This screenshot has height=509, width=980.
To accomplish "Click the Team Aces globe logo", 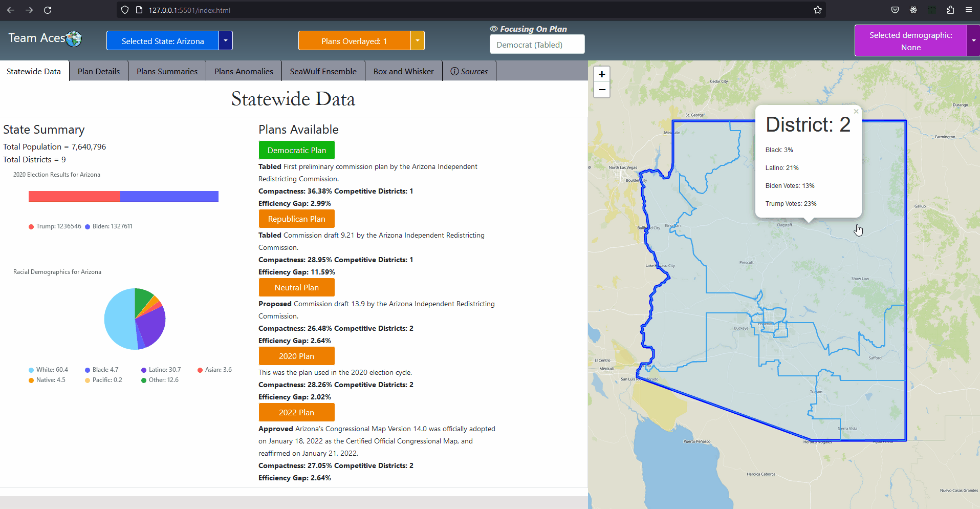I will [x=74, y=38].
